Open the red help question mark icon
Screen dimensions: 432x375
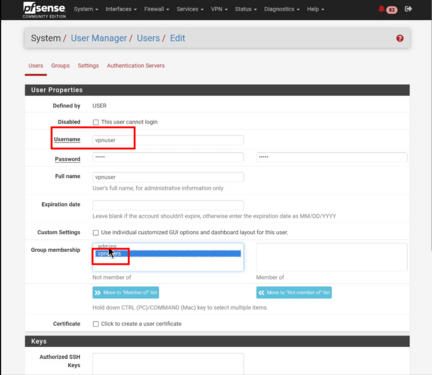pyautogui.click(x=400, y=38)
